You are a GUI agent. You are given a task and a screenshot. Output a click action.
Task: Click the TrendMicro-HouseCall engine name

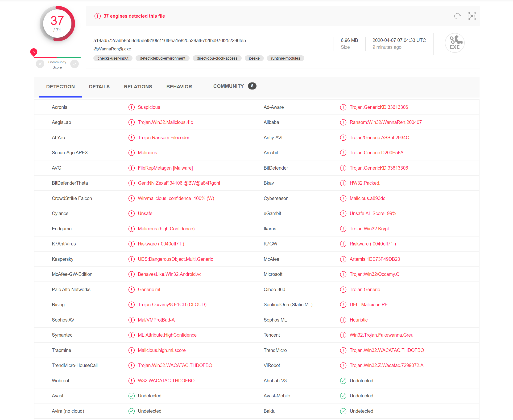tap(75, 365)
